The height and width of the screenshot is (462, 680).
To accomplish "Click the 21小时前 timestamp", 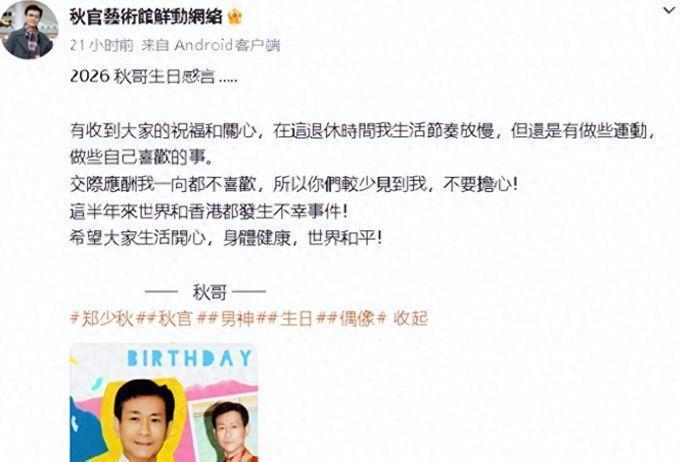I will click(x=102, y=45).
